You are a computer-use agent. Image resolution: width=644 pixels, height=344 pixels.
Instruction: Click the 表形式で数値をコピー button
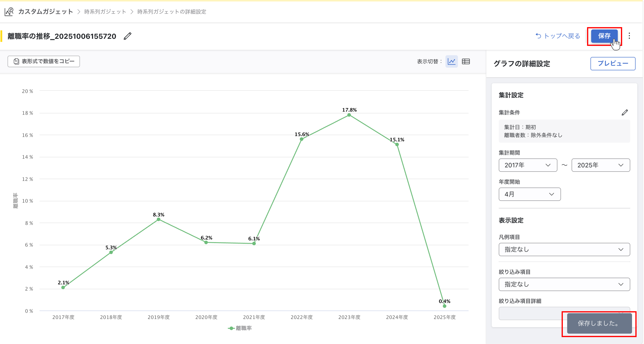point(44,62)
